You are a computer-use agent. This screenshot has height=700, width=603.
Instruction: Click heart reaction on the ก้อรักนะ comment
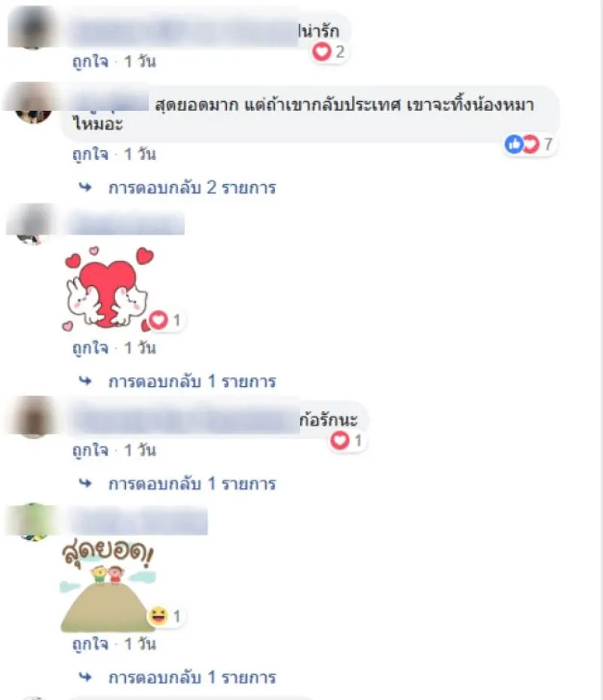(x=347, y=441)
